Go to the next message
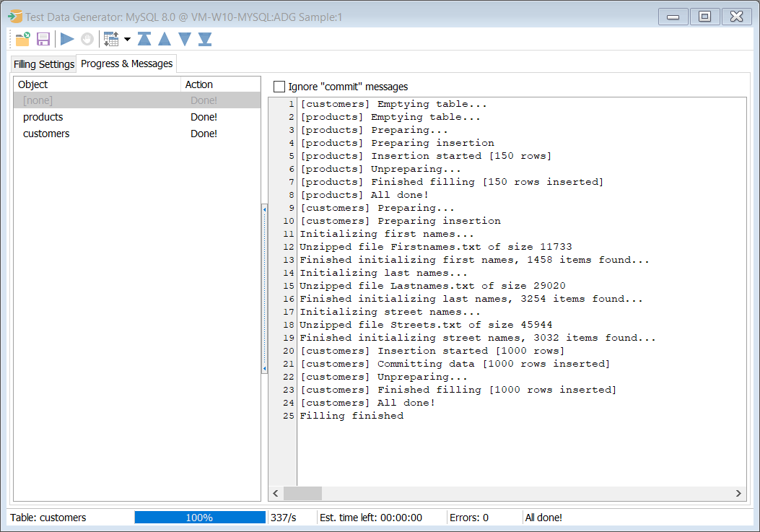Screen dimensions: 760x532 coord(185,39)
